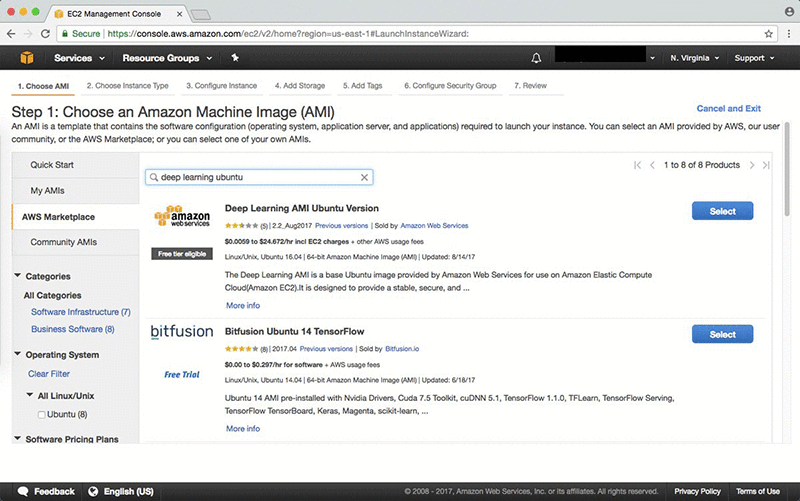Open Previous versions for Deep Learning AMI
Image resolution: width=800 pixels, height=501 pixels.
[x=341, y=226]
